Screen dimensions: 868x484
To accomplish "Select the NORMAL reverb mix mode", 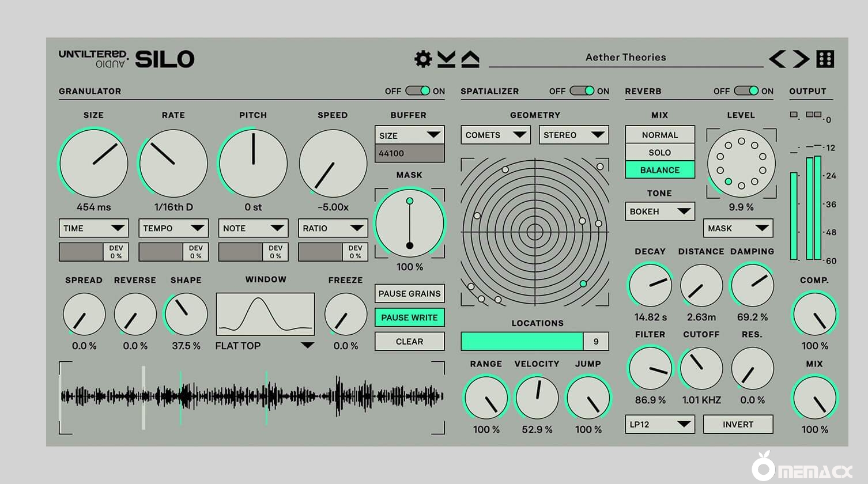I will coord(659,135).
